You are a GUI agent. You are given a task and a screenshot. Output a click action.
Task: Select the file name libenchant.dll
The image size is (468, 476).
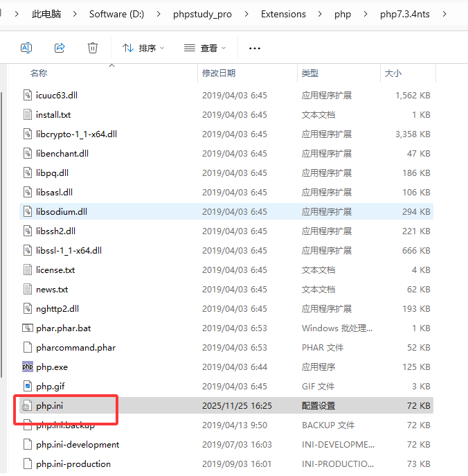click(x=62, y=154)
